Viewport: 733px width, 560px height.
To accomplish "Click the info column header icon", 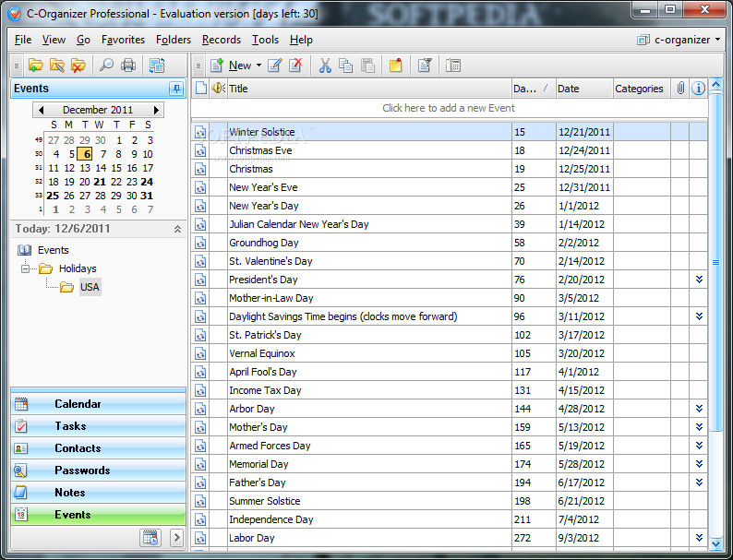I will (x=698, y=88).
